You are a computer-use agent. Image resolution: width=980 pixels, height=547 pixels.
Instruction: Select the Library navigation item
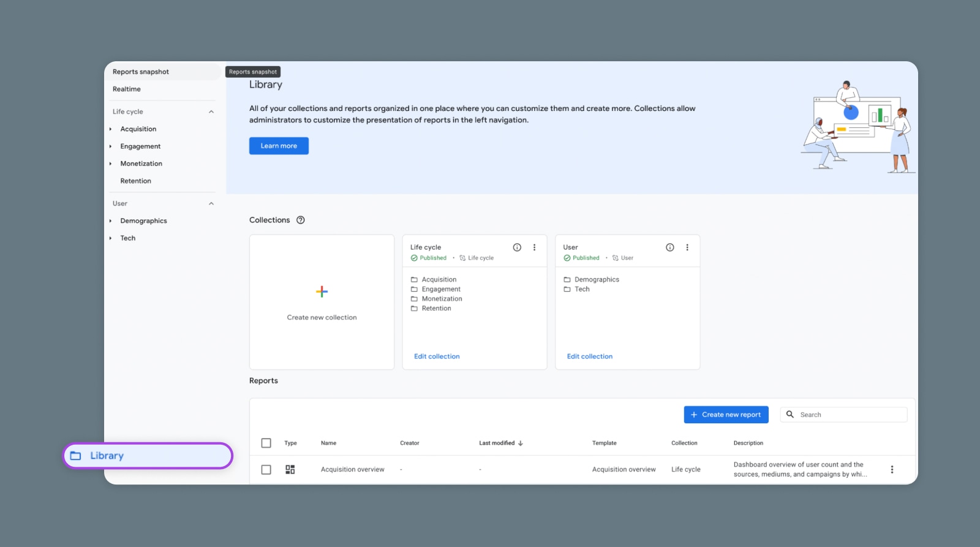click(x=148, y=456)
